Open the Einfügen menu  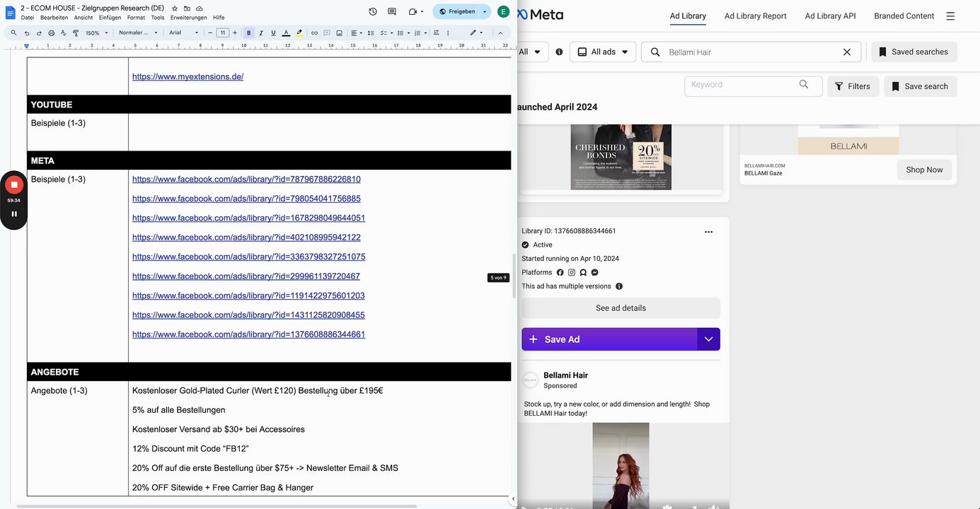110,18
